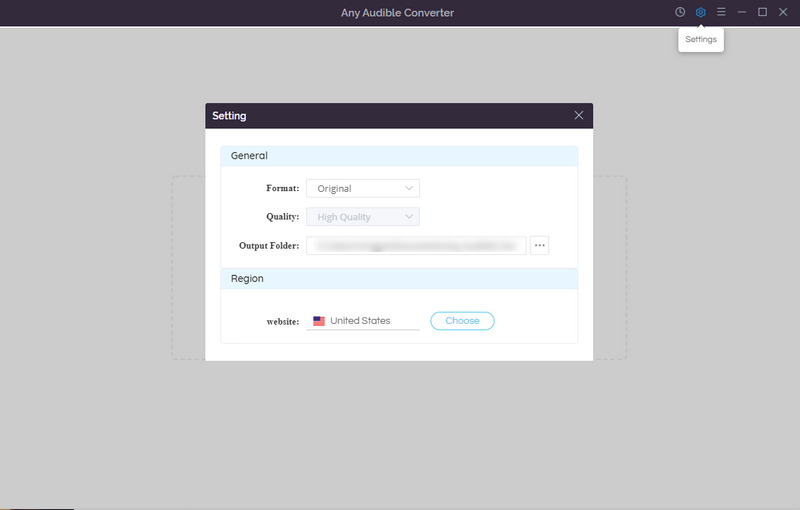Open the conversion history clock icon
This screenshot has height=510, width=800.
coord(680,12)
